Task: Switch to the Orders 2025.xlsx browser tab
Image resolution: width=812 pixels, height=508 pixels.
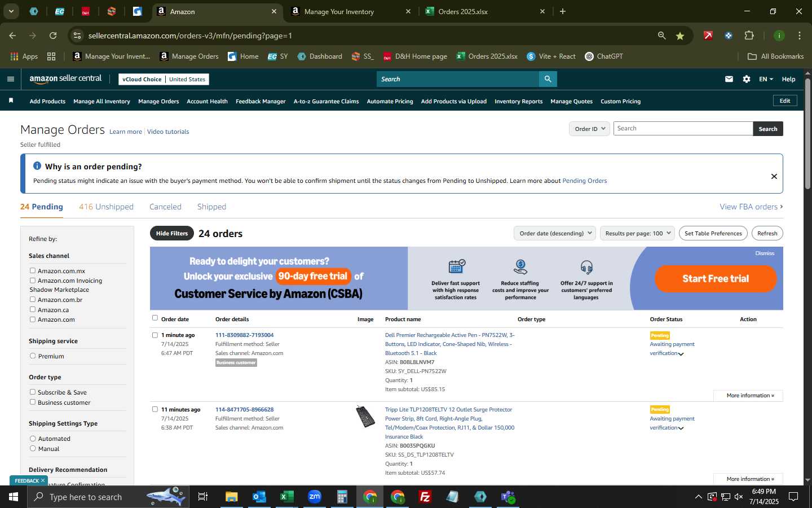Action: (x=485, y=11)
